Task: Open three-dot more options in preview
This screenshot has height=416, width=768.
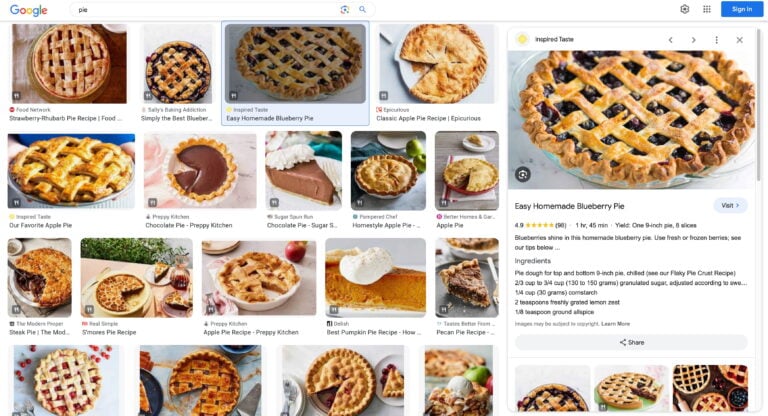Action: (717, 40)
